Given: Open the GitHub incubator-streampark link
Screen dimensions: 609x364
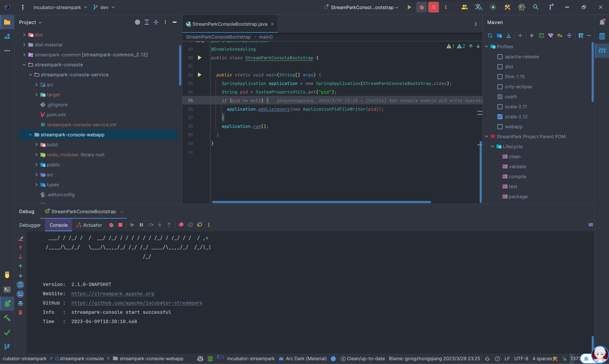Looking at the screenshot, I should tap(137, 303).
